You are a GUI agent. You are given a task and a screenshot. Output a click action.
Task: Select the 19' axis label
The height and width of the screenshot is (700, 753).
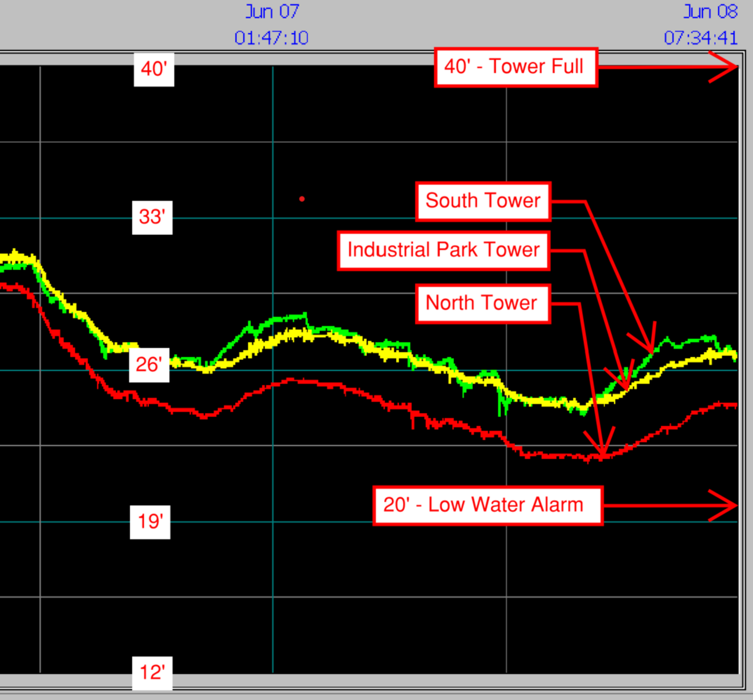[150, 522]
